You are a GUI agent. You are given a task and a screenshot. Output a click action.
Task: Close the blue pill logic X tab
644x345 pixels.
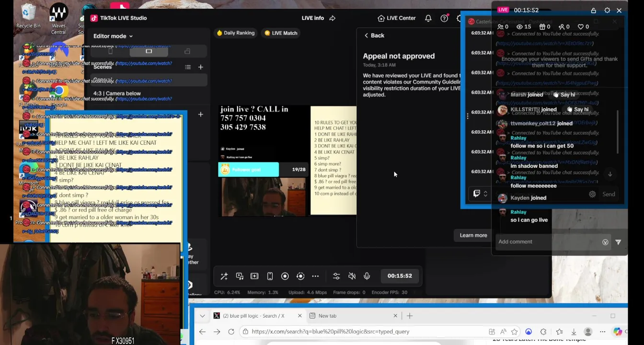pos(300,316)
